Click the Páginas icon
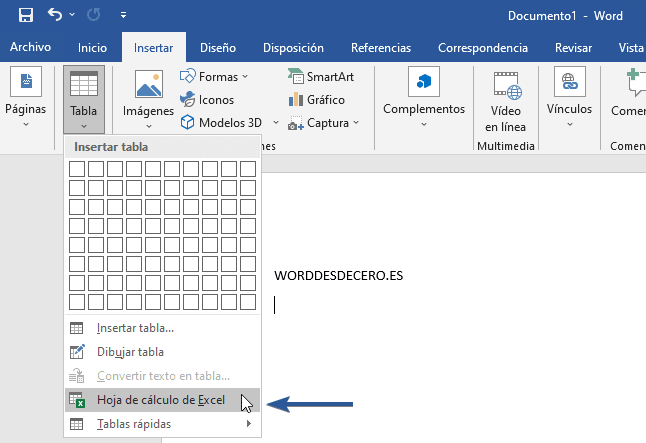The image size is (646, 443). tap(26, 81)
